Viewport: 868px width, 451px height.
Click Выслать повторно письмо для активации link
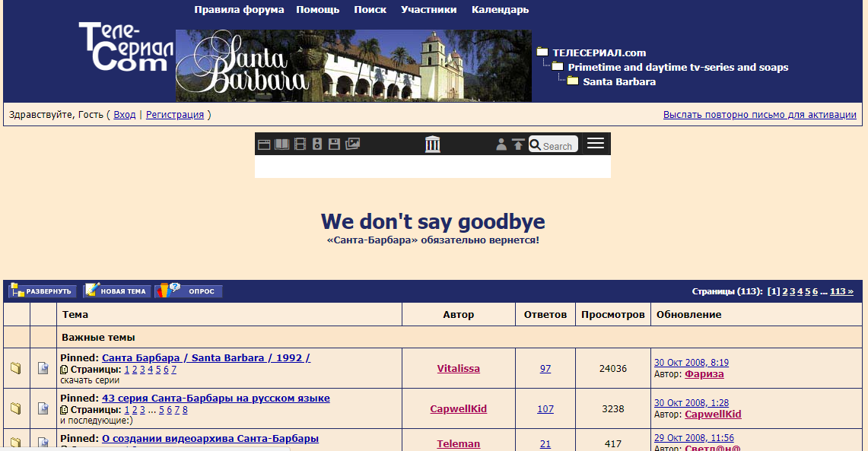click(759, 115)
